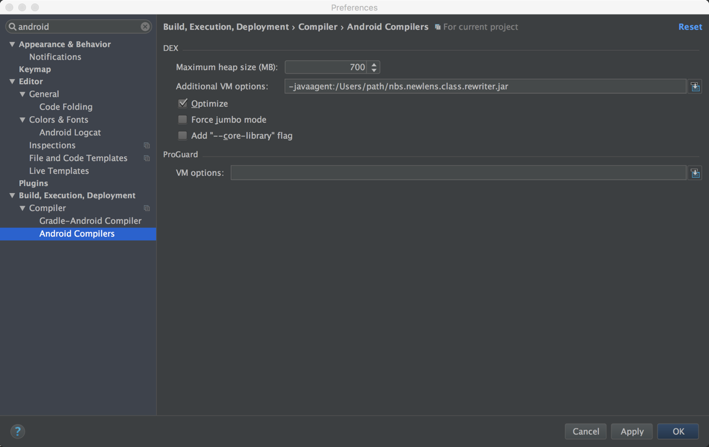Image resolution: width=709 pixels, height=447 pixels.
Task: Disable the Optimize checkbox
Action: pos(183,103)
